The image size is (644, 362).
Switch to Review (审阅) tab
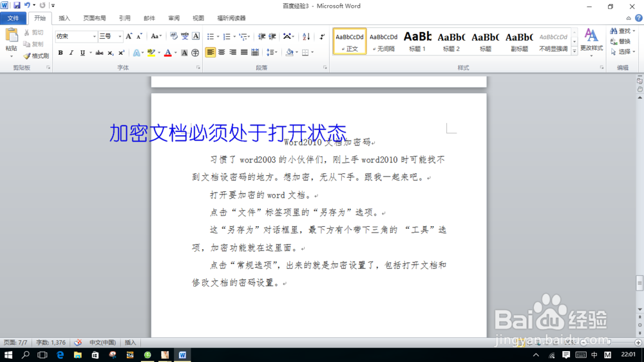(x=174, y=18)
